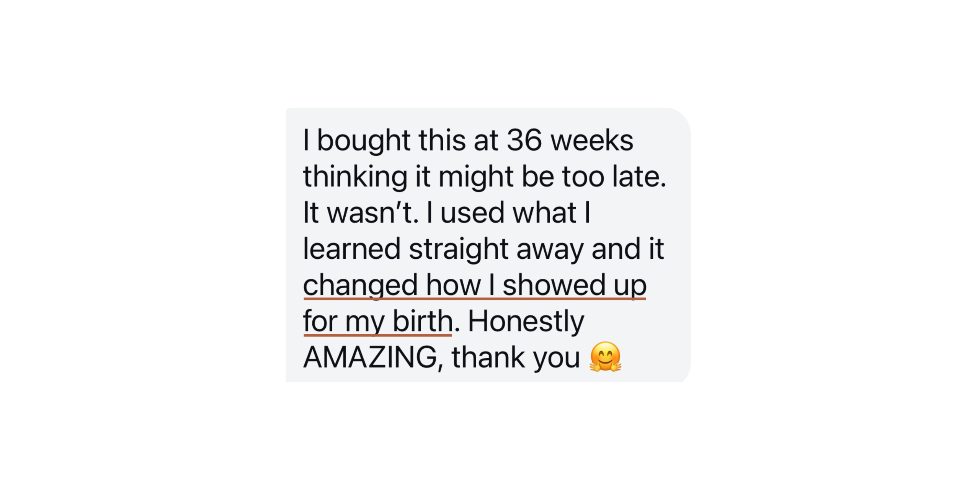Screen dimensions: 980x490
Task: Click the word "bought" in the first line
Action: point(364,140)
